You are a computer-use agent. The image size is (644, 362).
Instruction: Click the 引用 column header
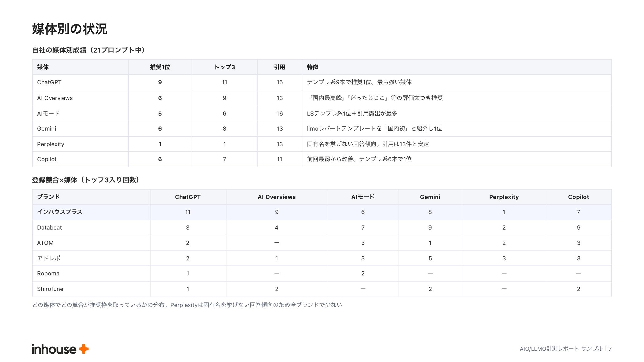(x=280, y=67)
